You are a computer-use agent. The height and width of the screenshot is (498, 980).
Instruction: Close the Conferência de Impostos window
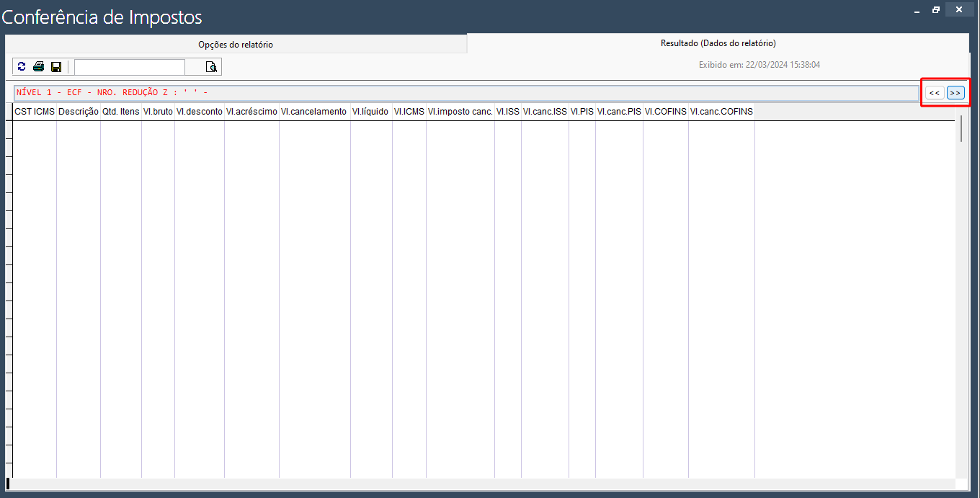coord(958,10)
